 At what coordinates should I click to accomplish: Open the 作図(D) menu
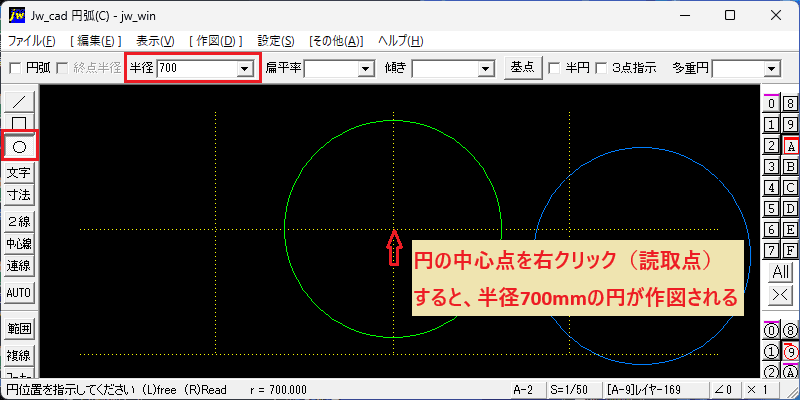[x=215, y=41]
